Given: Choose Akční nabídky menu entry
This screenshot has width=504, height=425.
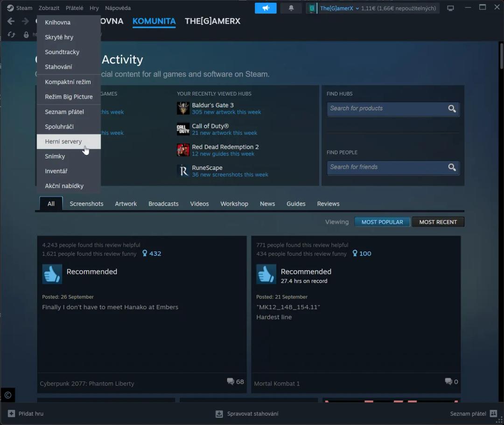Looking at the screenshot, I should [69, 186].
